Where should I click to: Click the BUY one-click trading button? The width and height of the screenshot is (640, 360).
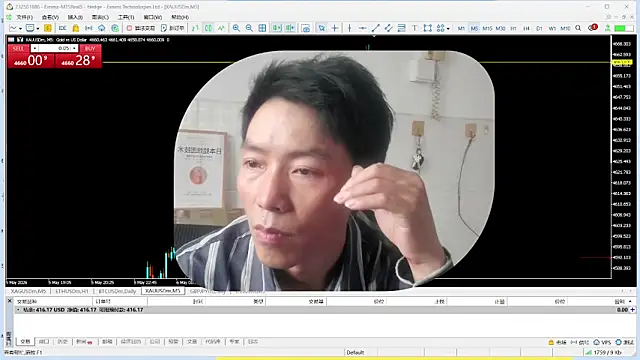click(90, 49)
